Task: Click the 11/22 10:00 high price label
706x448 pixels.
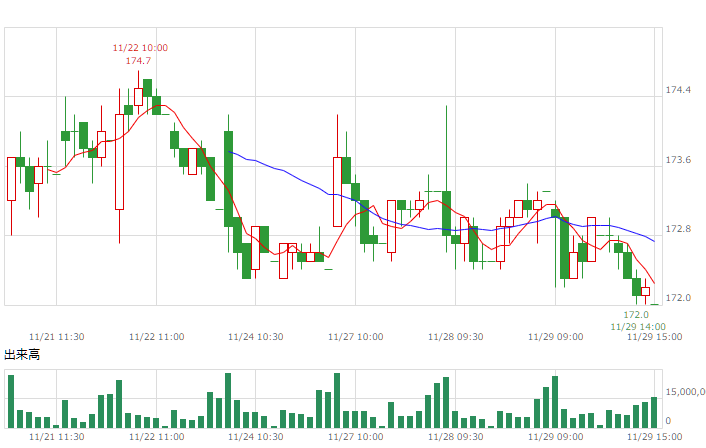Action: pyautogui.click(x=140, y=48)
